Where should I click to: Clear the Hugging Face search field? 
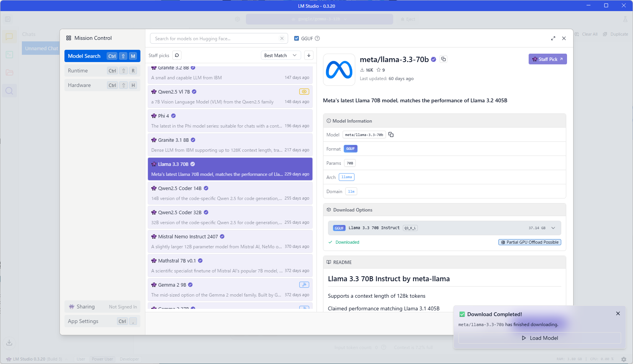pos(282,38)
